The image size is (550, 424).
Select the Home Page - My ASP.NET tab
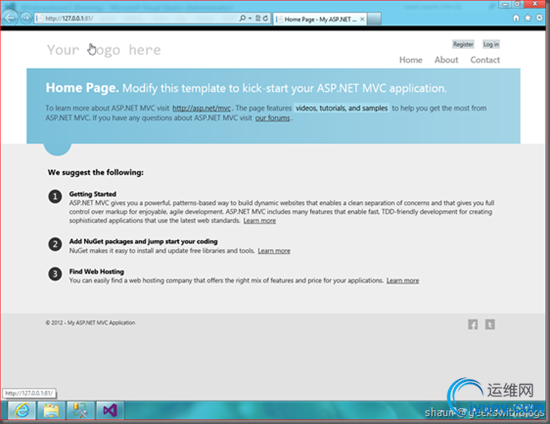(x=319, y=19)
